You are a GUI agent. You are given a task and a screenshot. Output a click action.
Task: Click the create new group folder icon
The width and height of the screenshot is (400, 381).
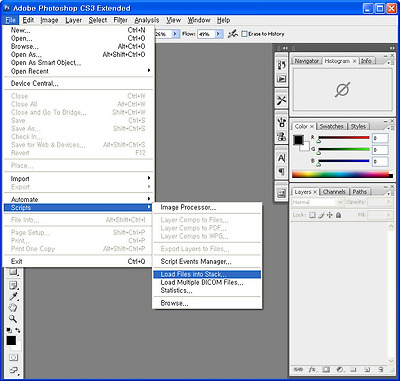pos(353,369)
